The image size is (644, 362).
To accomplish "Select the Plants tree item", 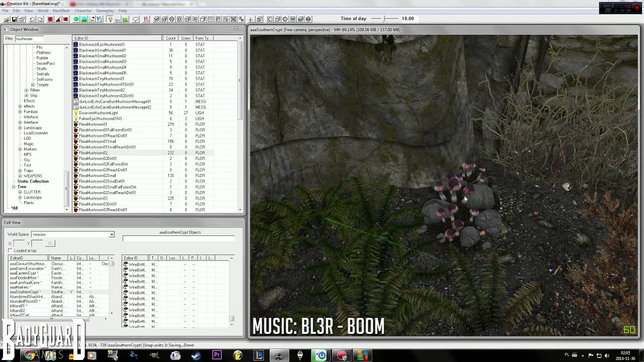I will pyautogui.click(x=29, y=203).
